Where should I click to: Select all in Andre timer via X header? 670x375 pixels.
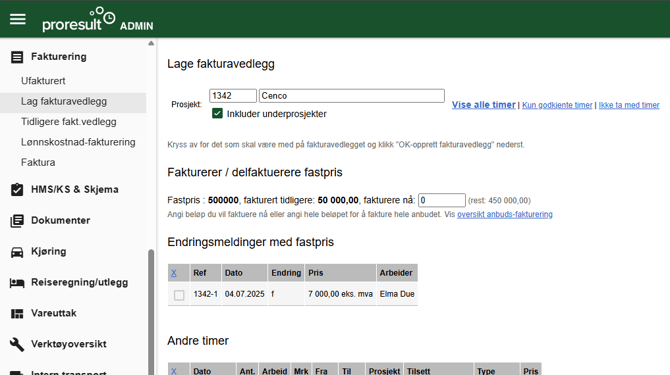pos(173,371)
